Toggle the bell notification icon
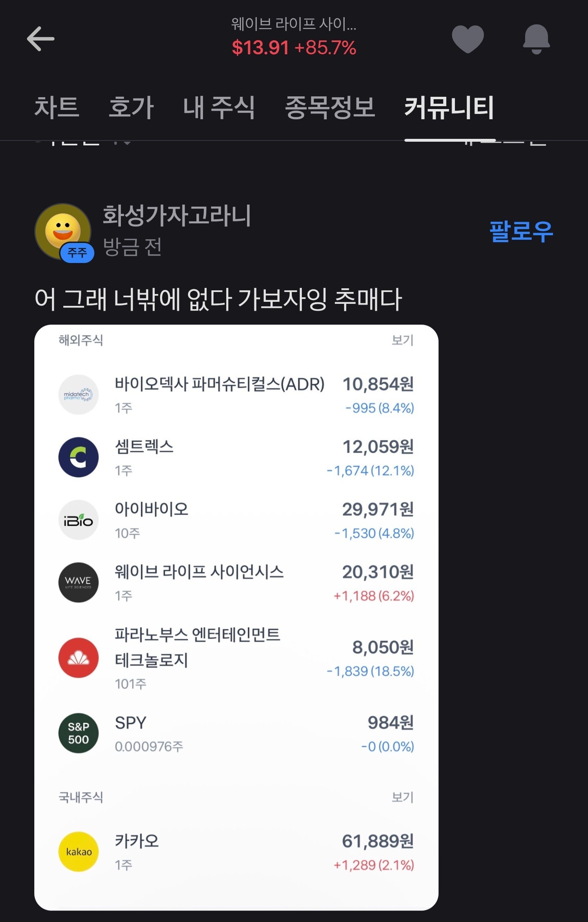The width and height of the screenshot is (588, 922). pyautogui.click(x=536, y=39)
